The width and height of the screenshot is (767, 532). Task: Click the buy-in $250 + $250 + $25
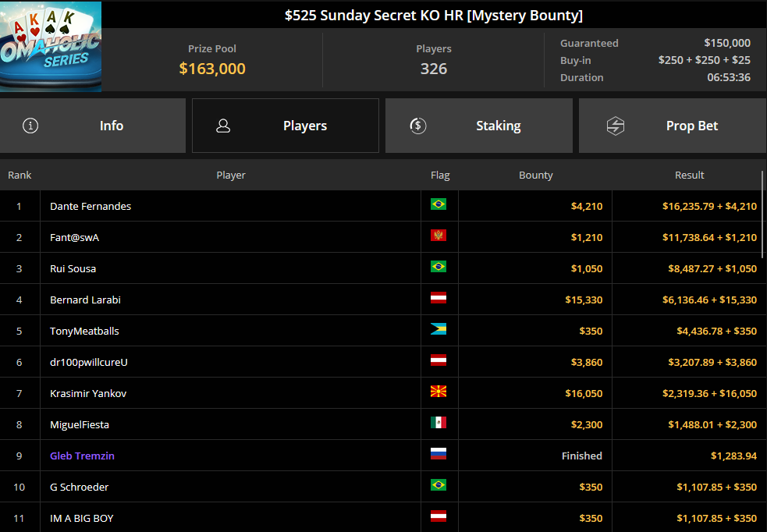(x=705, y=60)
